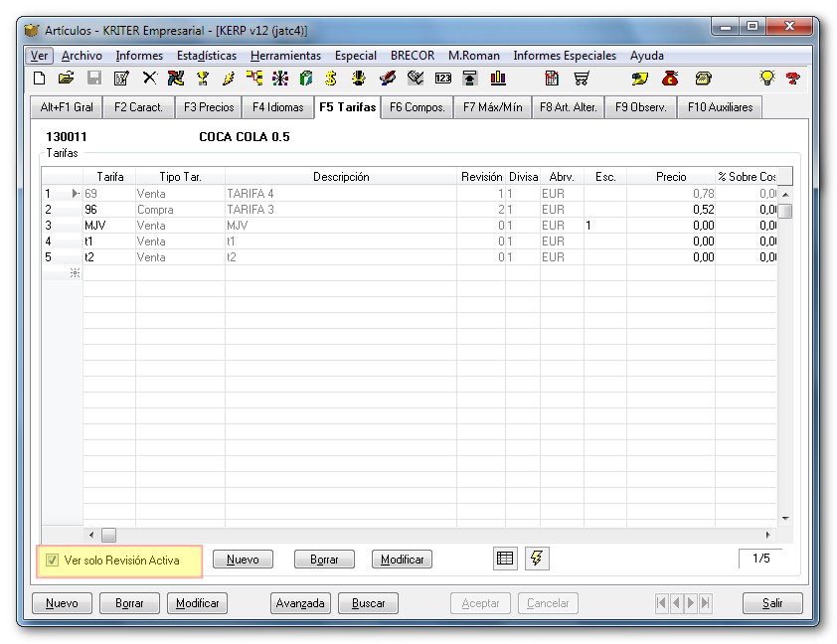
Task: Click the red money bag icon
Action: point(670,79)
